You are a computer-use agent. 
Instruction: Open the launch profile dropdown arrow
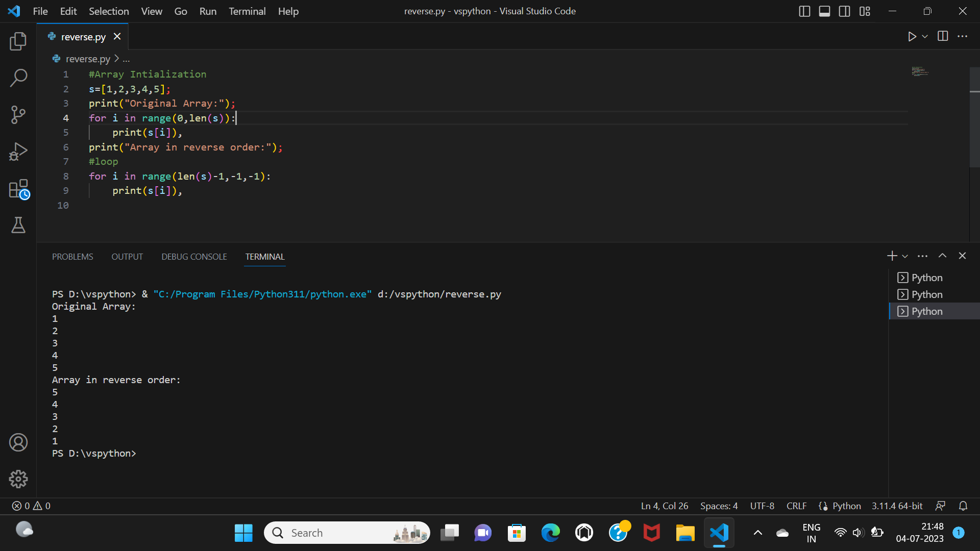click(905, 256)
